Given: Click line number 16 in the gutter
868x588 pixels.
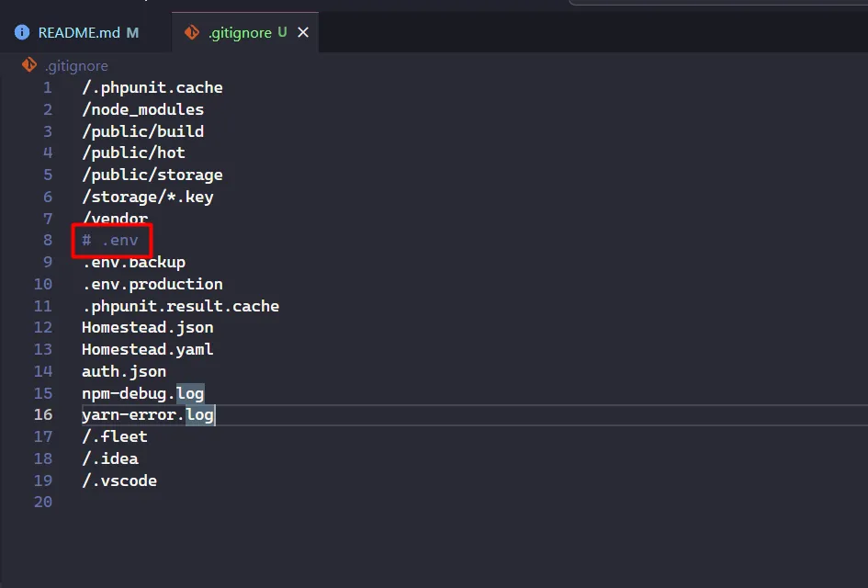Looking at the screenshot, I should (x=43, y=415).
